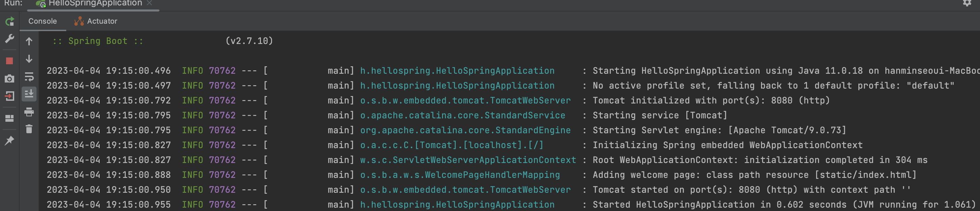The image size is (980, 211).
Task: Click 'Initializing Spring embedded WebApplicationContext' message
Action: point(727,145)
